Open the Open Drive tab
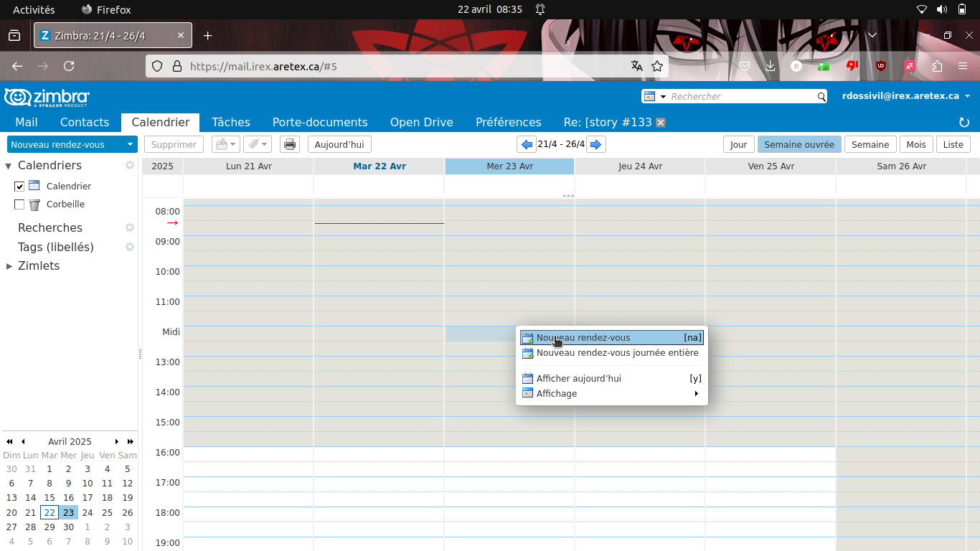The image size is (980, 551). coord(422,122)
